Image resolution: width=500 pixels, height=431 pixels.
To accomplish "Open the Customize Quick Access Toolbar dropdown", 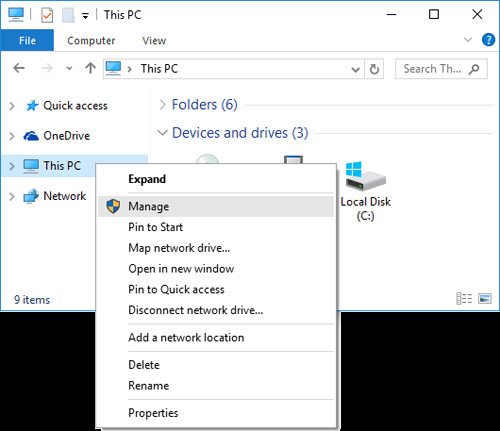I will click(85, 15).
